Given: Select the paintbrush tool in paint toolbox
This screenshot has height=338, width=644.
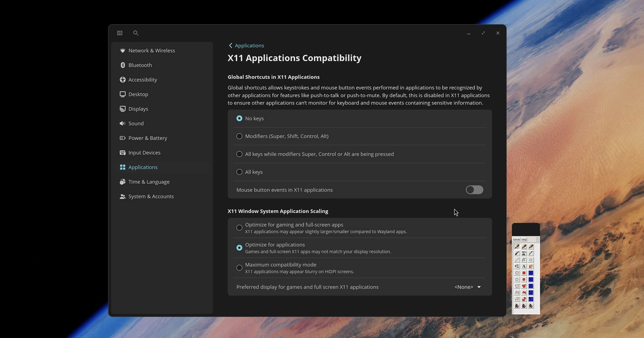Looking at the screenshot, I should pos(517,253).
